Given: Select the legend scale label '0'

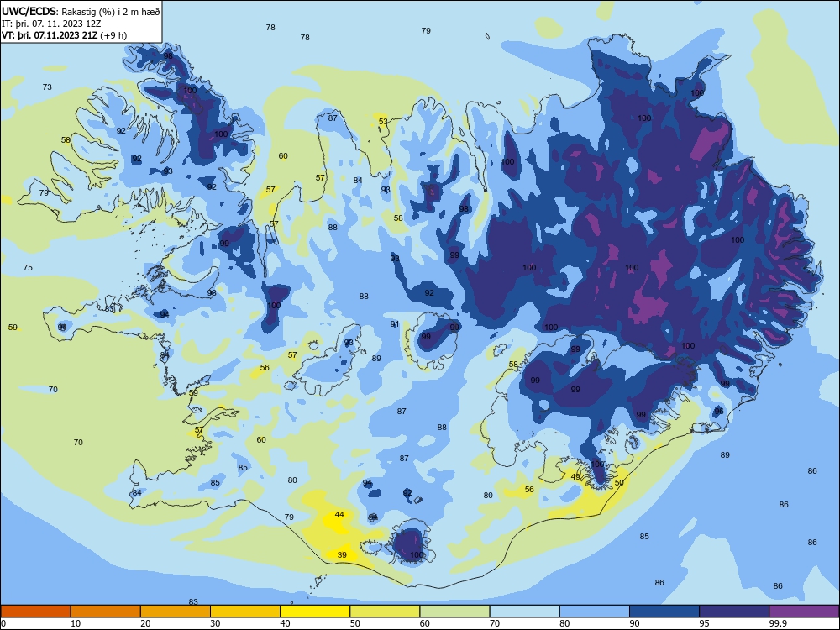Looking at the screenshot, I should (x=3, y=623).
